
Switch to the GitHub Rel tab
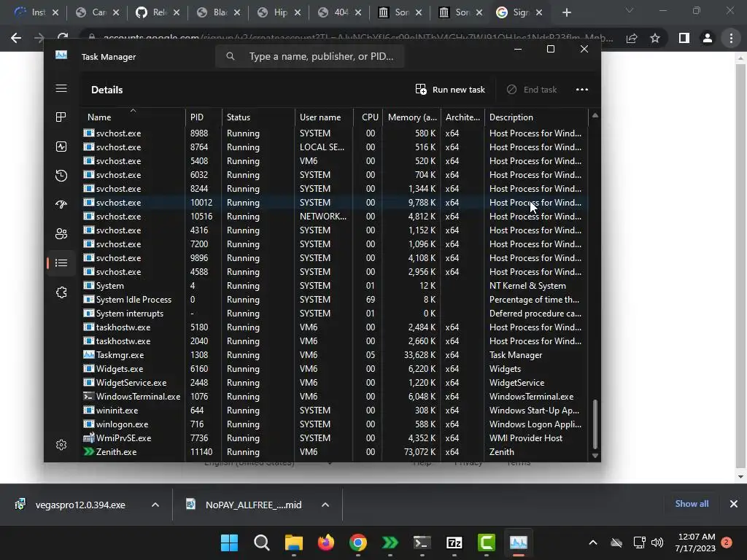tap(158, 12)
